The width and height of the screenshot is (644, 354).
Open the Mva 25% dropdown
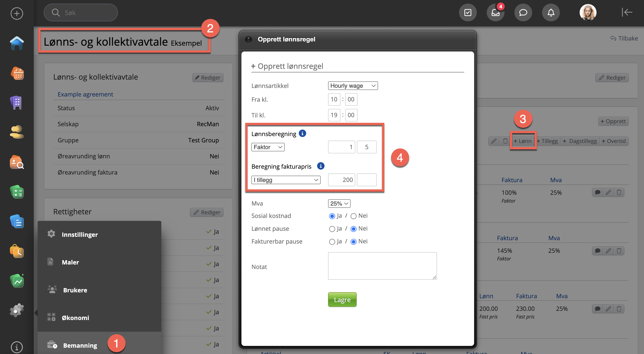pyautogui.click(x=339, y=204)
